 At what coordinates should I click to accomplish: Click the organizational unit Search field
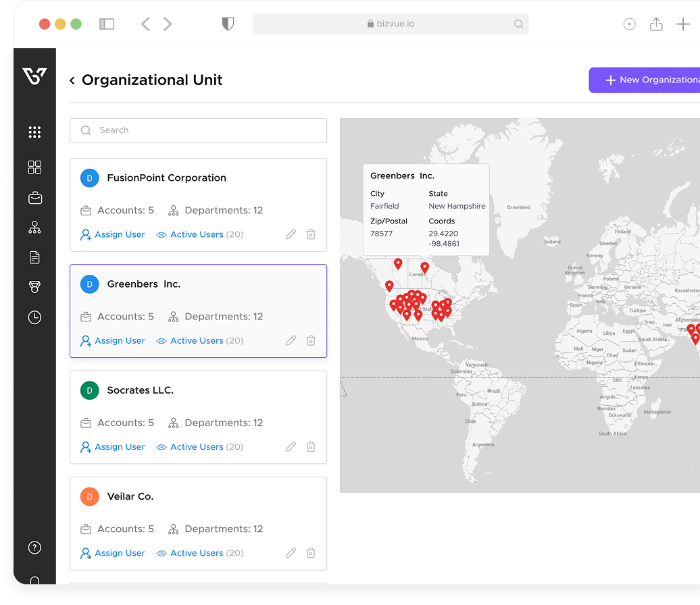pos(198,130)
